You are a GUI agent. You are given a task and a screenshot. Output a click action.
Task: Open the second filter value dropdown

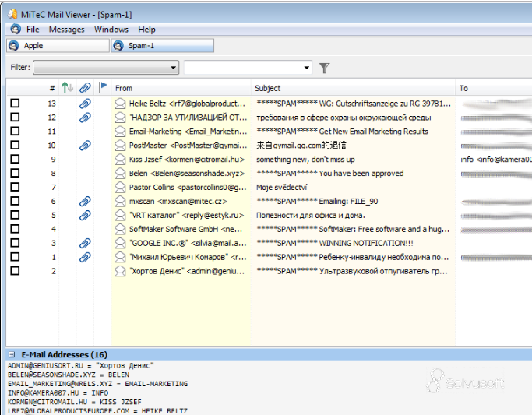coord(248,68)
